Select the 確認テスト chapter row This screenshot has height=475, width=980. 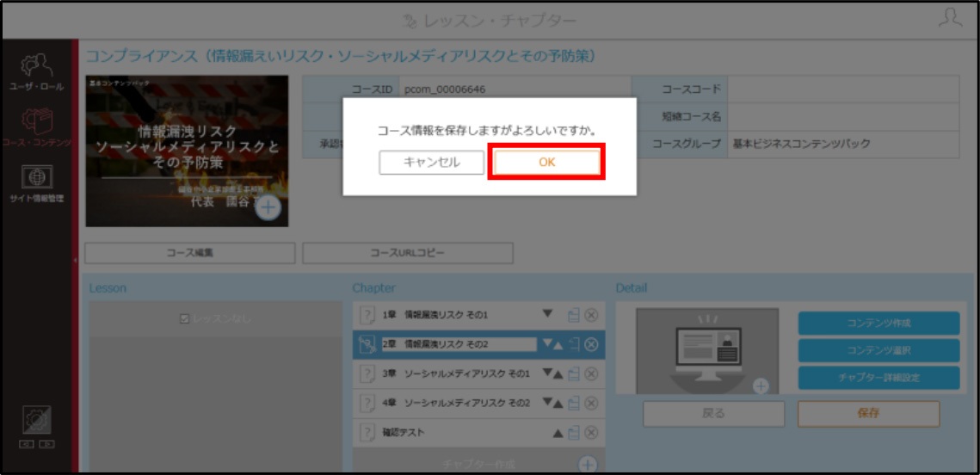coord(478,433)
